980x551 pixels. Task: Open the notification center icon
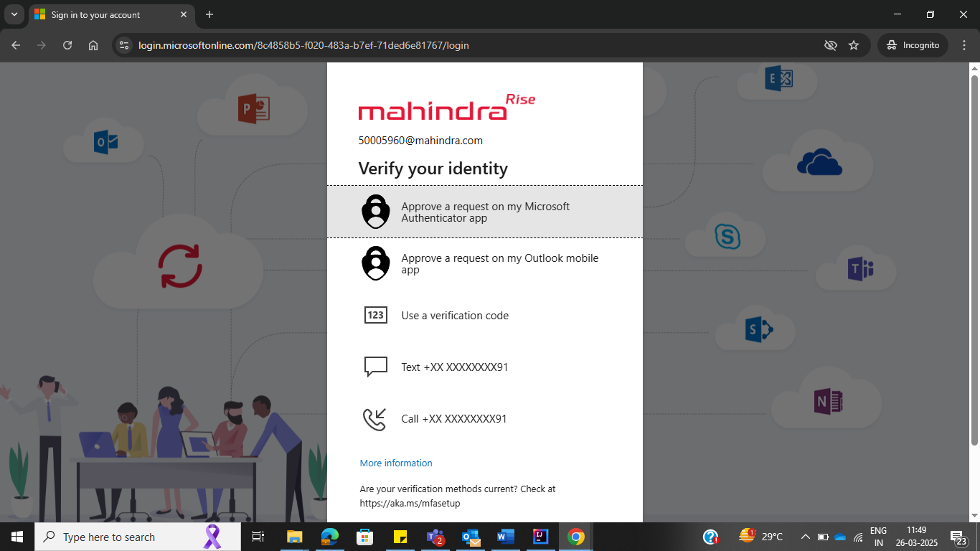pyautogui.click(x=959, y=537)
